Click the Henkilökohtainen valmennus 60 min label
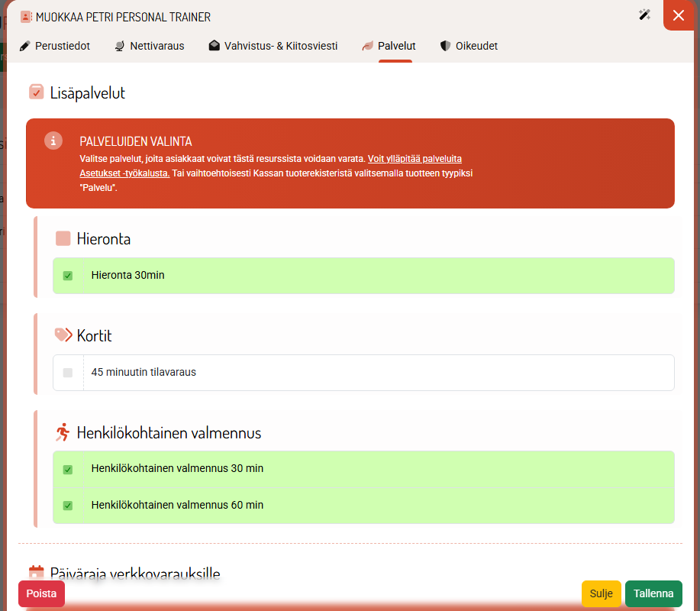 coord(177,505)
